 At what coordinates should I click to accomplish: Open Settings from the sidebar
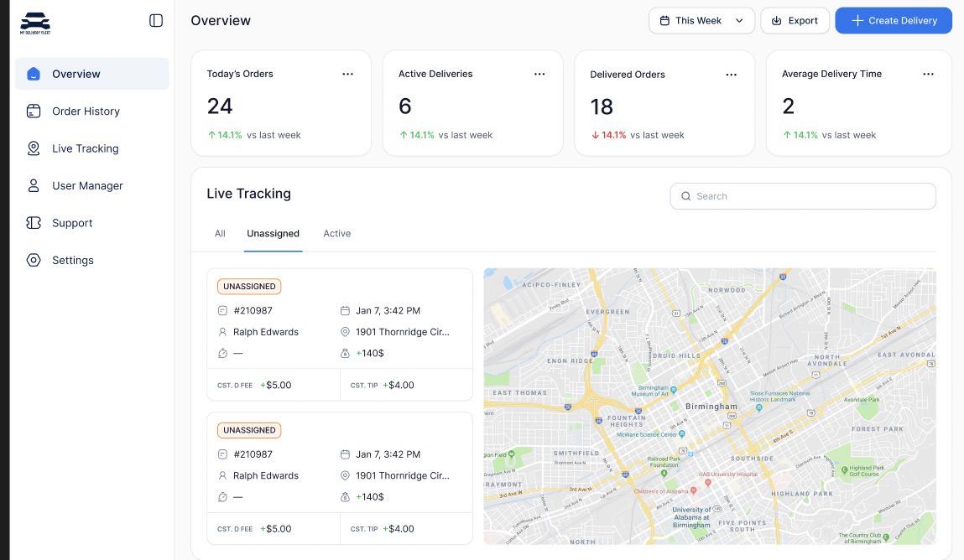point(73,260)
